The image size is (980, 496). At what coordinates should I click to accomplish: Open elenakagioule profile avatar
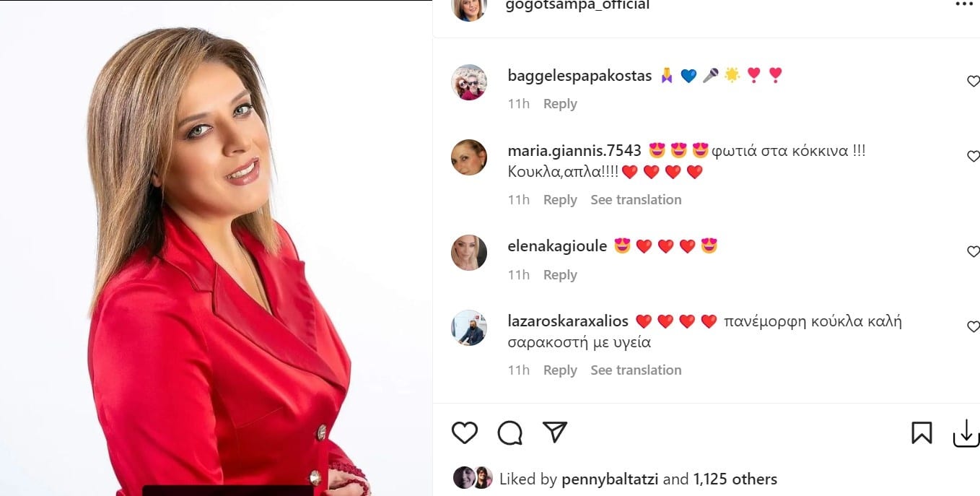(x=469, y=253)
